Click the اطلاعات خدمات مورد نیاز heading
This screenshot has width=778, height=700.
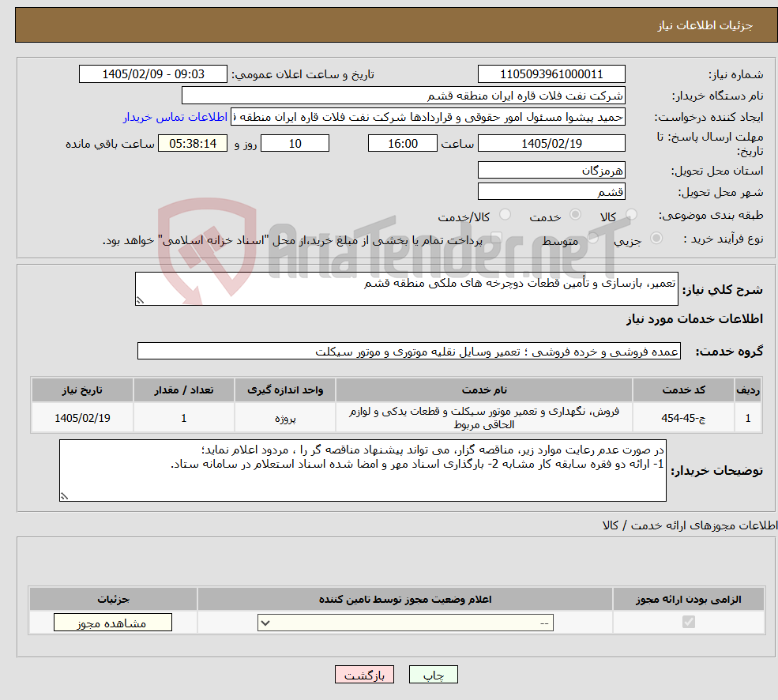click(694, 318)
